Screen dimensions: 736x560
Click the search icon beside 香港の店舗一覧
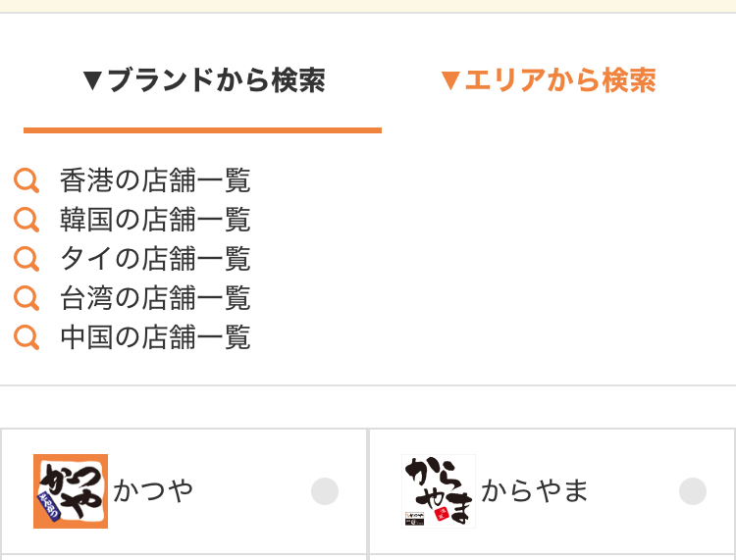click(26, 180)
